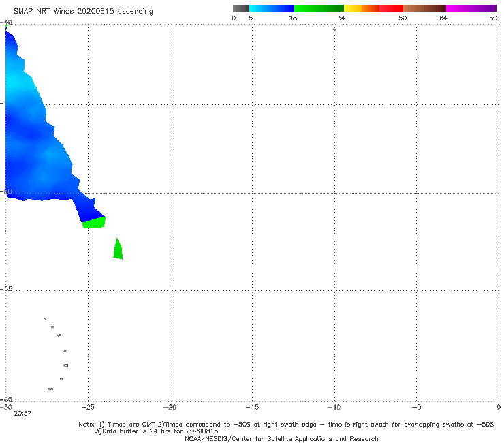Click the latitude axis label '-40'
Viewport: 504px width, 443px height.
[7, 22]
